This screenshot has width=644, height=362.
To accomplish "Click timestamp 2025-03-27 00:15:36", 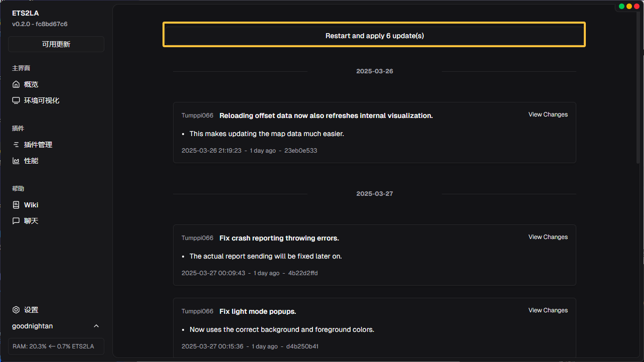I will coord(213,346).
